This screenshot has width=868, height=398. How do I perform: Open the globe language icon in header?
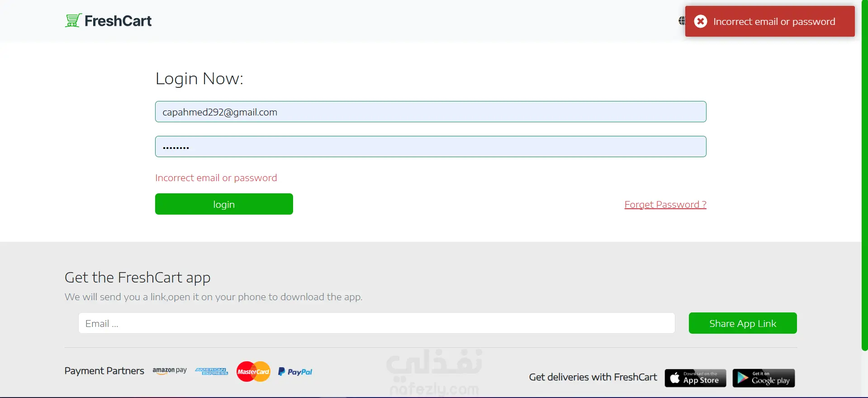(x=682, y=21)
